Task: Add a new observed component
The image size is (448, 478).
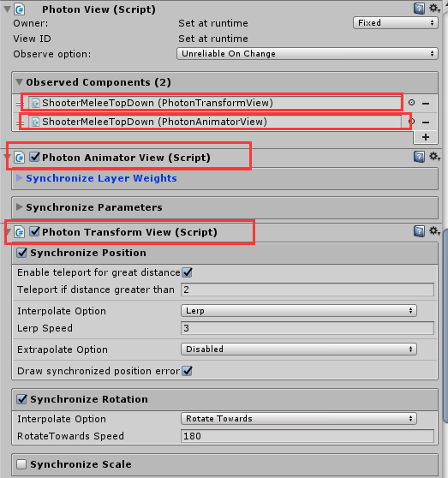Action: point(426,137)
